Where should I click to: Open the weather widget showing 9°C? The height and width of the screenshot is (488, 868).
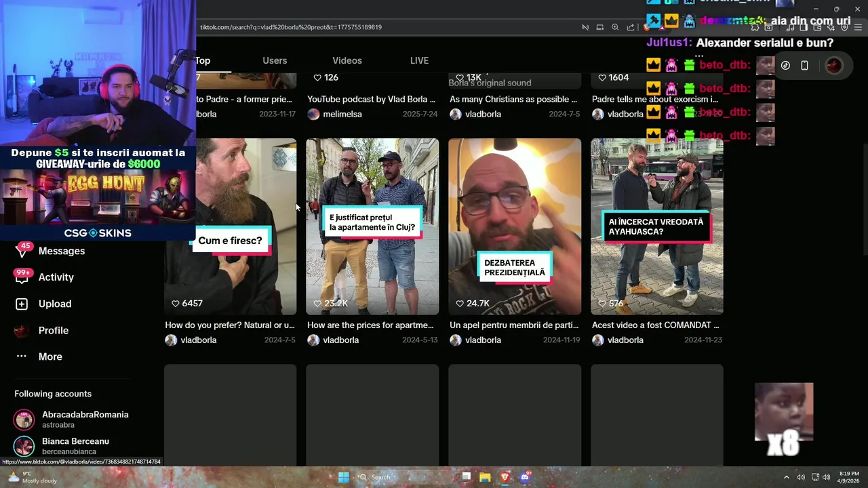pyautogui.click(x=31, y=477)
